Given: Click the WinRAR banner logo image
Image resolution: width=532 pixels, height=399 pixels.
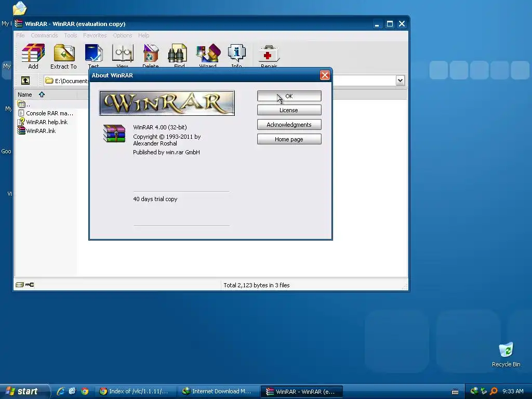Looking at the screenshot, I should click(x=167, y=103).
